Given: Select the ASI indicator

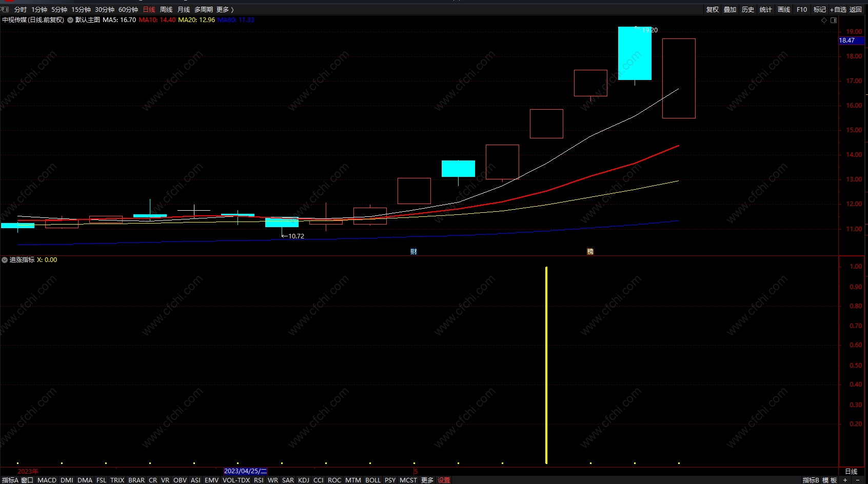Looking at the screenshot, I should (195, 480).
